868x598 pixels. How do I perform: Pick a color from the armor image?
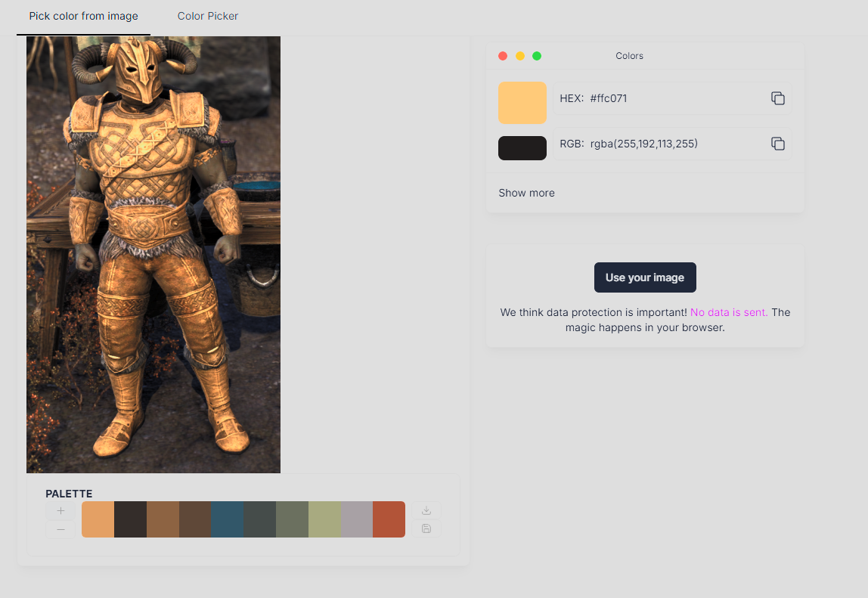pyautogui.click(x=153, y=255)
